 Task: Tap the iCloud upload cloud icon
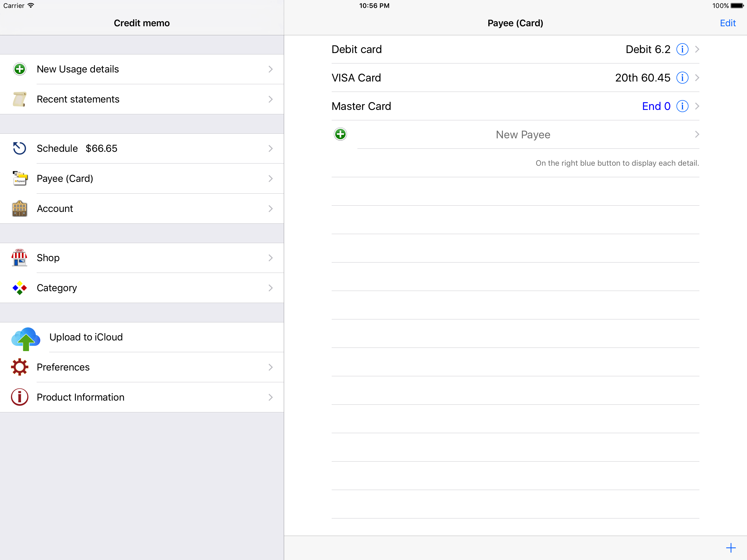pyautogui.click(x=26, y=339)
